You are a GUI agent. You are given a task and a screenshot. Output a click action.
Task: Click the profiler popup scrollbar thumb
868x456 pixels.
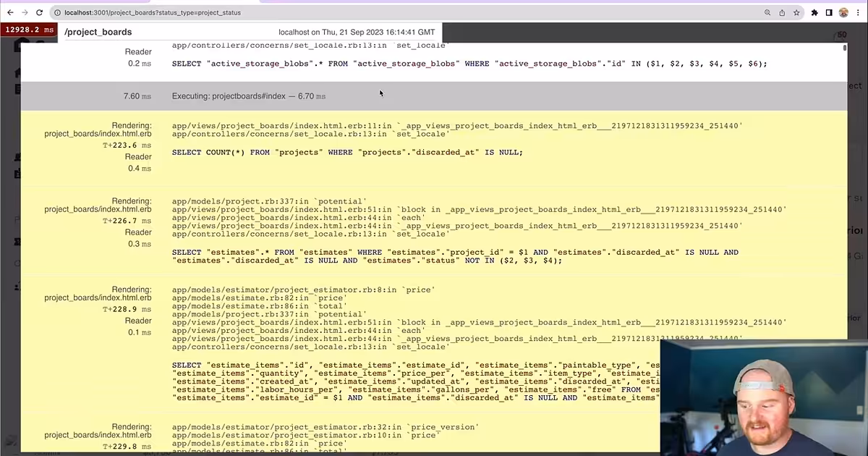pyautogui.click(x=844, y=48)
